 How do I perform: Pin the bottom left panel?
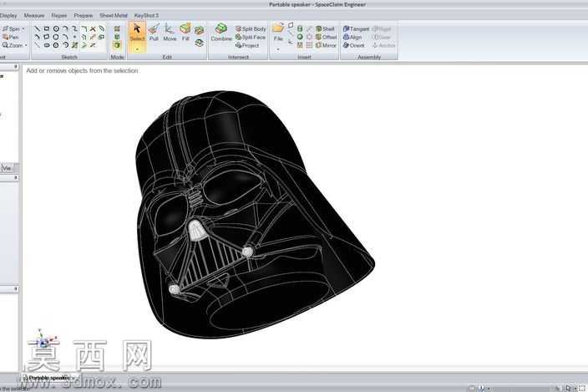pos(16,289)
